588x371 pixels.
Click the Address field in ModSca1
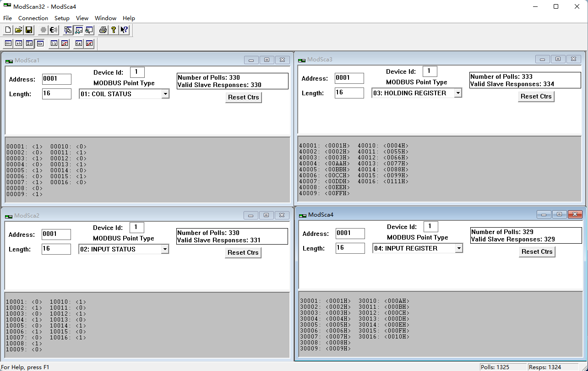pyautogui.click(x=57, y=79)
